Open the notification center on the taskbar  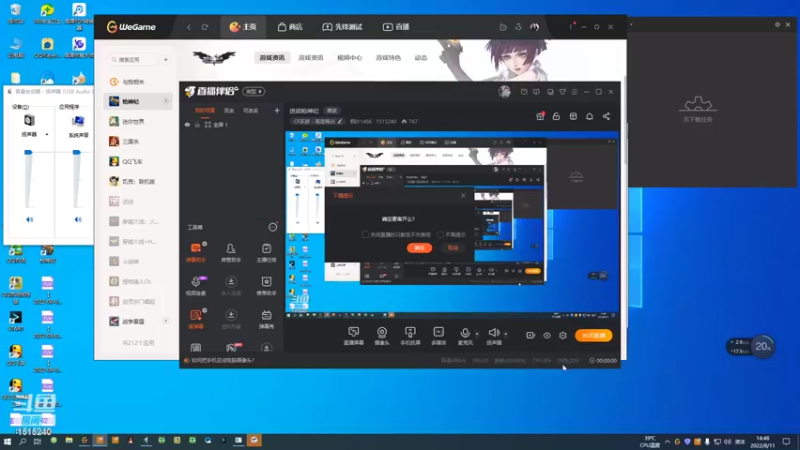786,441
